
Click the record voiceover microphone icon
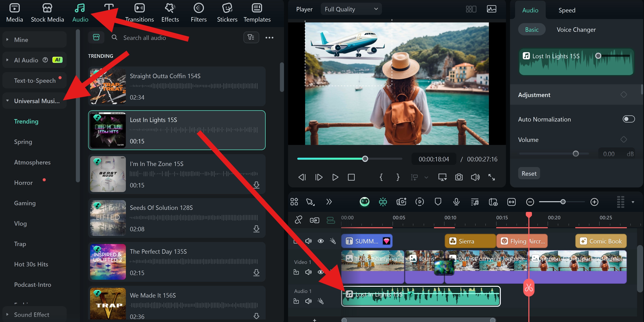point(456,202)
